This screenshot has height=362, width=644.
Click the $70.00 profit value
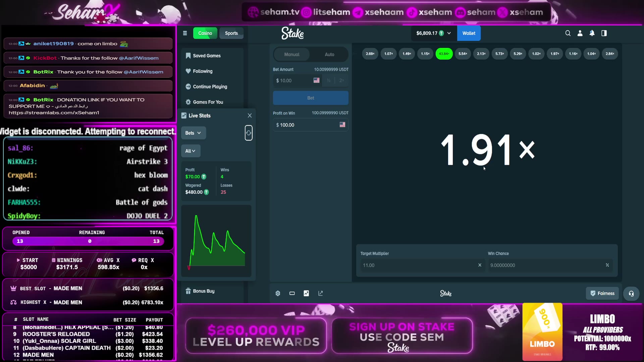click(x=193, y=177)
